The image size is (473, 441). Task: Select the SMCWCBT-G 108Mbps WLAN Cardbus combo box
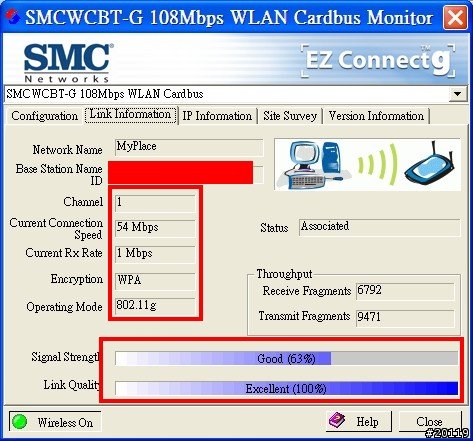(x=235, y=94)
